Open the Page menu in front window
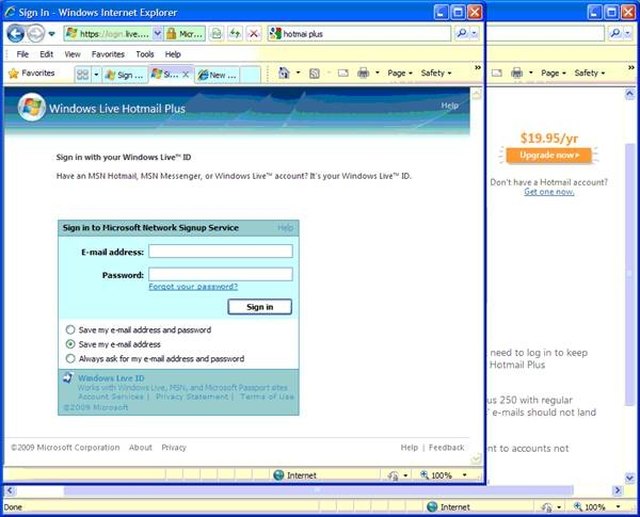 [400, 73]
